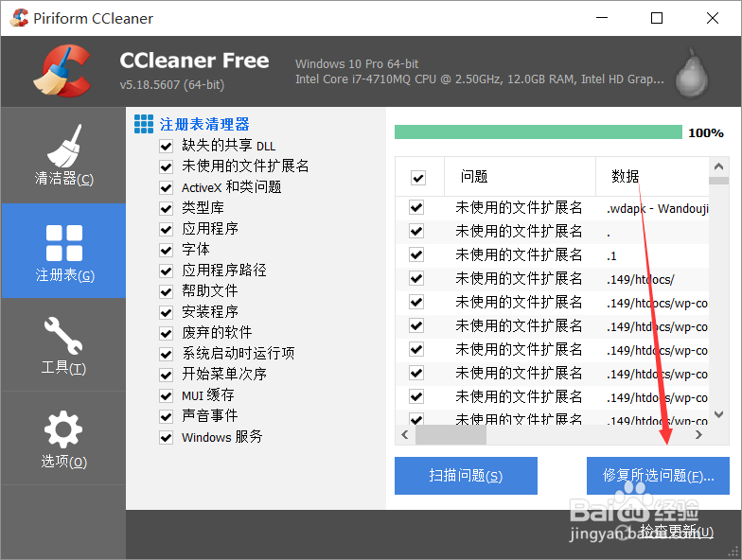Toggle the select-all checkbox in results header
The width and height of the screenshot is (742, 560).
(418, 178)
